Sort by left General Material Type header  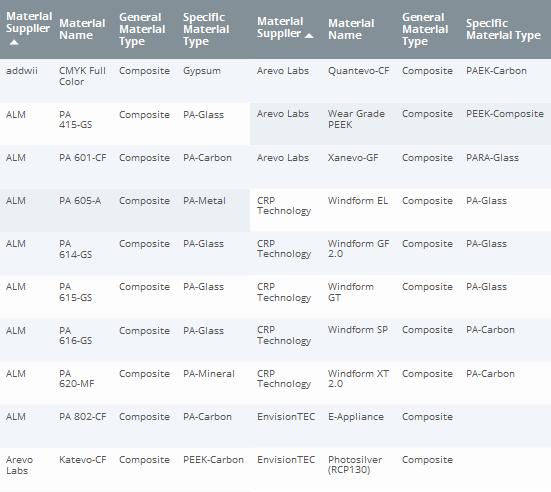142,29
